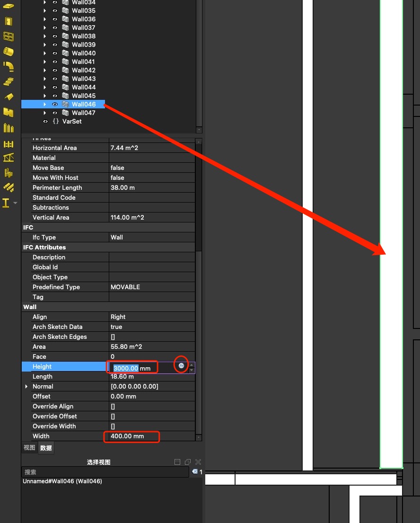Image resolution: width=420 pixels, height=523 pixels.
Task: Select the Truss tool
Action: click(x=9, y=158)
